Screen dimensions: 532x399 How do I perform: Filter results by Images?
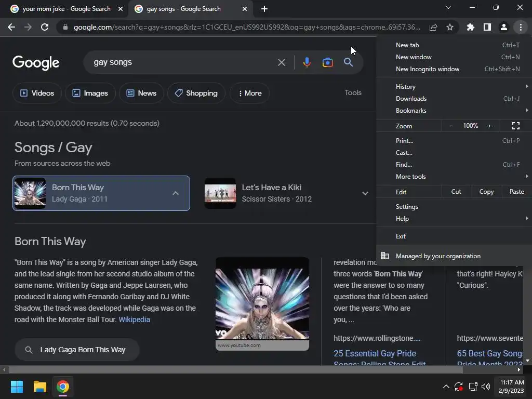(x=90, y=93)
